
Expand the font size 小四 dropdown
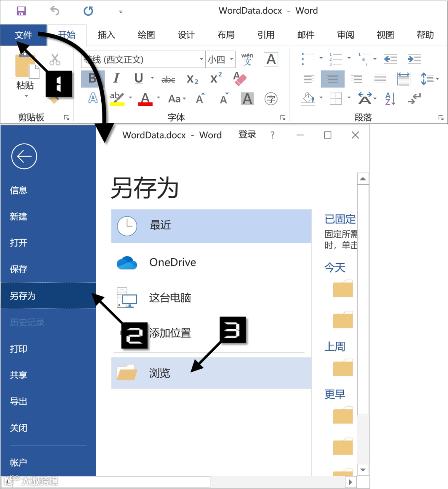point(231,59)
